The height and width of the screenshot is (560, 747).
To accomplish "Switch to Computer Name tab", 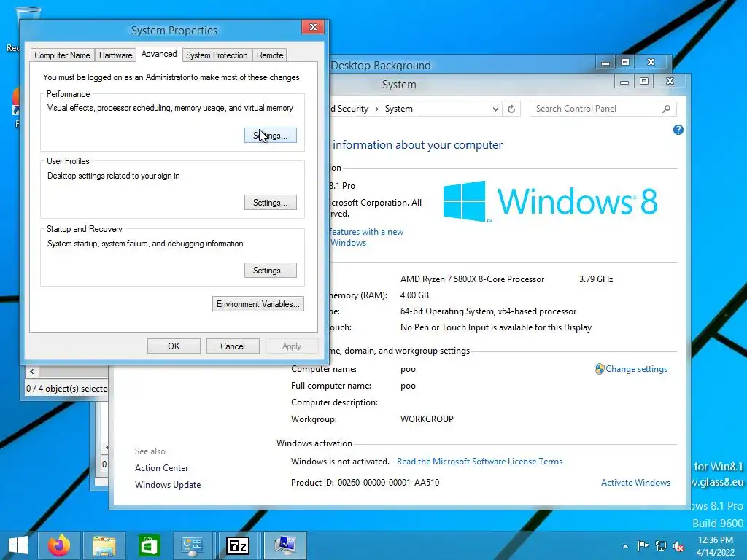I will (63, 55).
